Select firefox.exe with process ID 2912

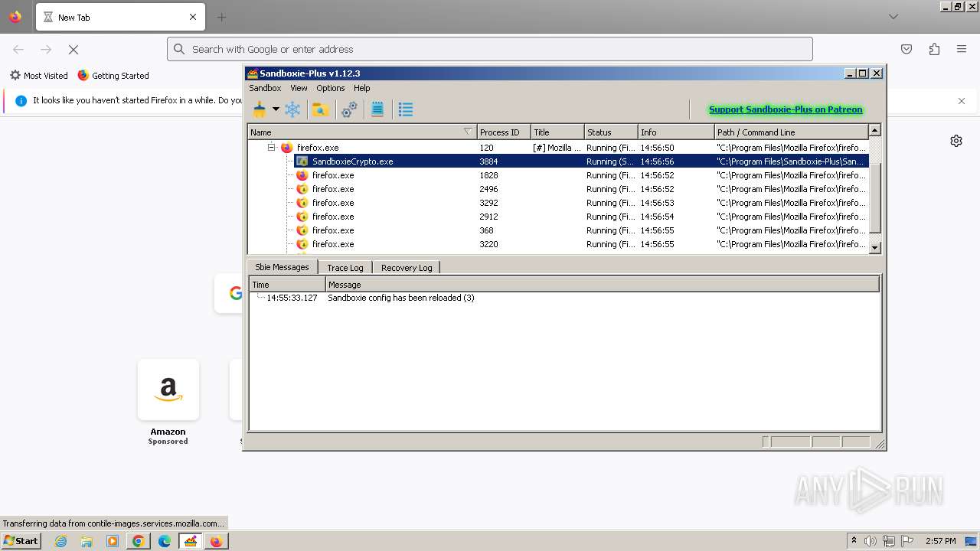581,217
